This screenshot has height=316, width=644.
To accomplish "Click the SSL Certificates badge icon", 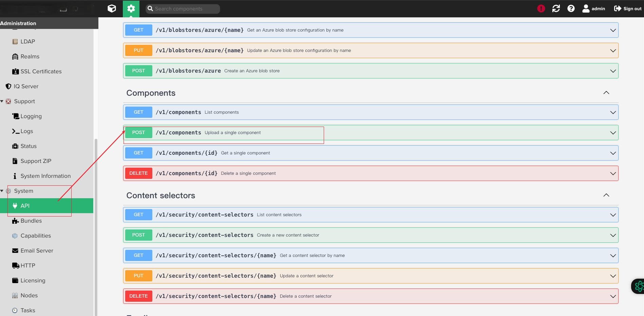I will (x=15, y=71).
